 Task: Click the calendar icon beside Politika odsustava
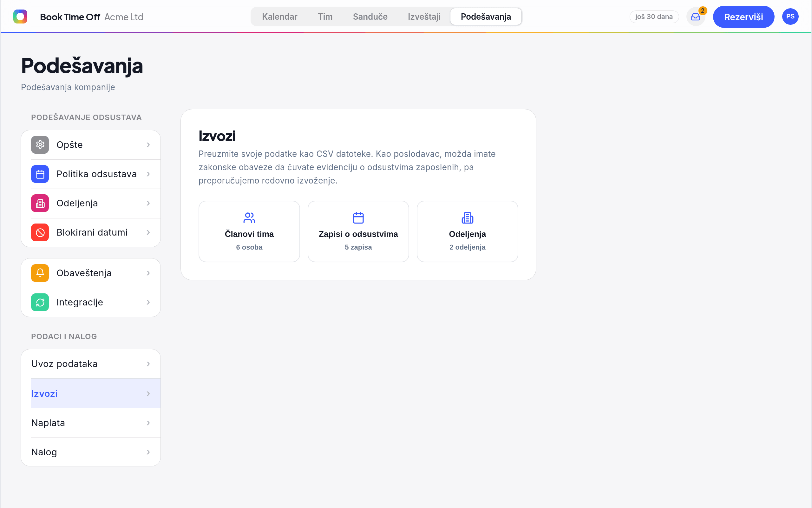40,174
